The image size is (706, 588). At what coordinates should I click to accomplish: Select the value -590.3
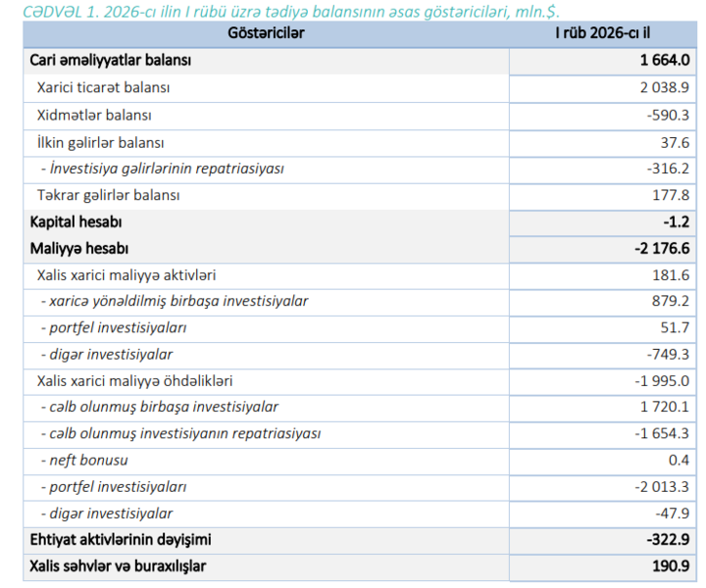click(x=668, y=116)
